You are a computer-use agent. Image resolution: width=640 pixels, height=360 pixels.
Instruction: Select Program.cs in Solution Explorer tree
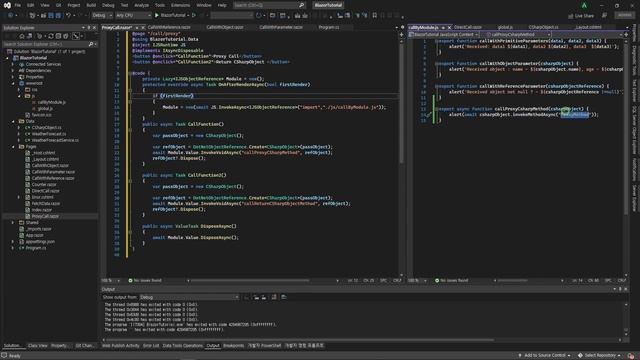[36, 248]
